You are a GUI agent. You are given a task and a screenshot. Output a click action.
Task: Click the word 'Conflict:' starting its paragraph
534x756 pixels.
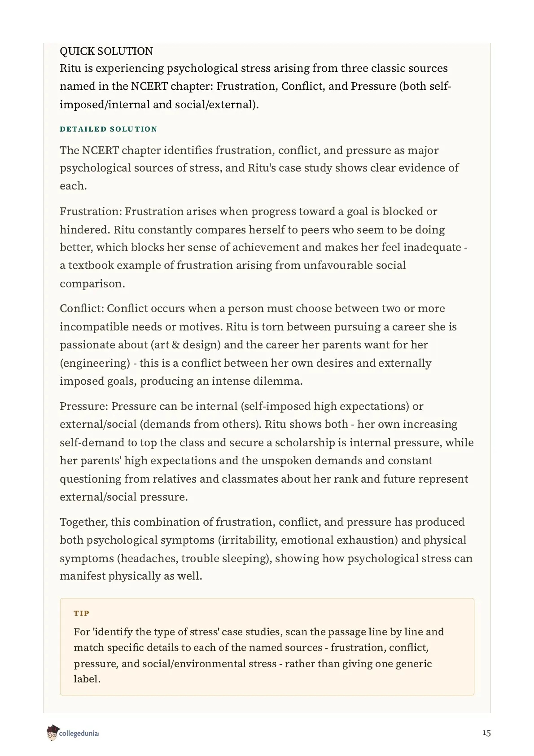82,308
